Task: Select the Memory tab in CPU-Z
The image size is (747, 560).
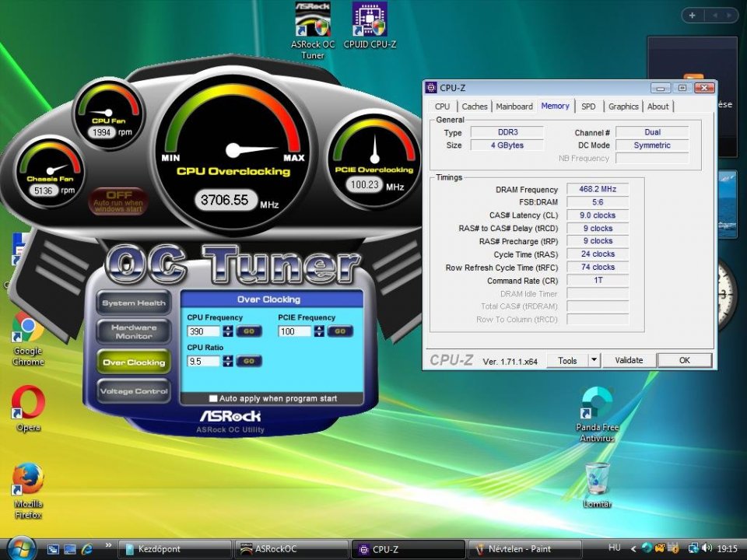Action: [555, 106]
